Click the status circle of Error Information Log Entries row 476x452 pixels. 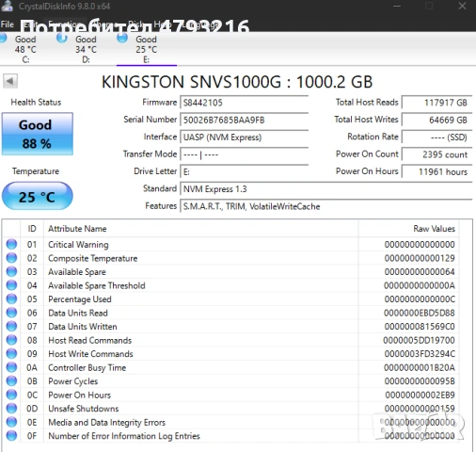(11, 436)
